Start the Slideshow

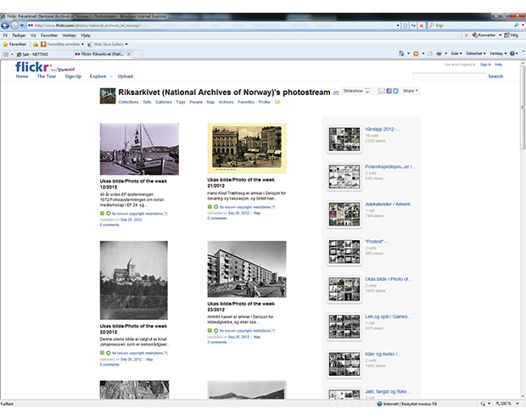click(355, 91)
